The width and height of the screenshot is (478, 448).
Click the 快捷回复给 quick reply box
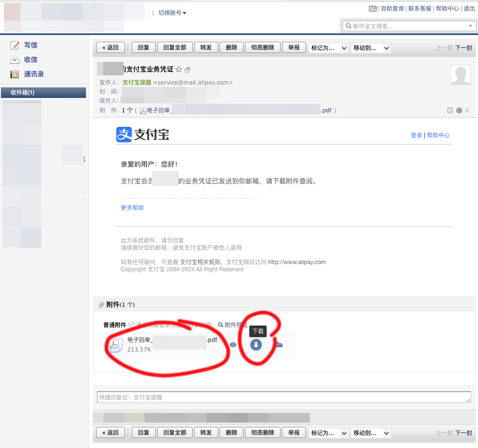pyautogui.click(x=284, y=398)
